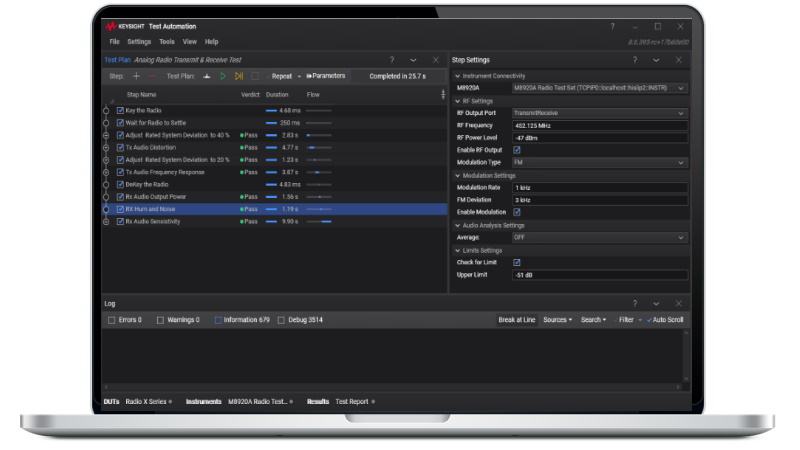Add a new step with the plus icon
Screen dimensions: 800x450
point(136,76)
